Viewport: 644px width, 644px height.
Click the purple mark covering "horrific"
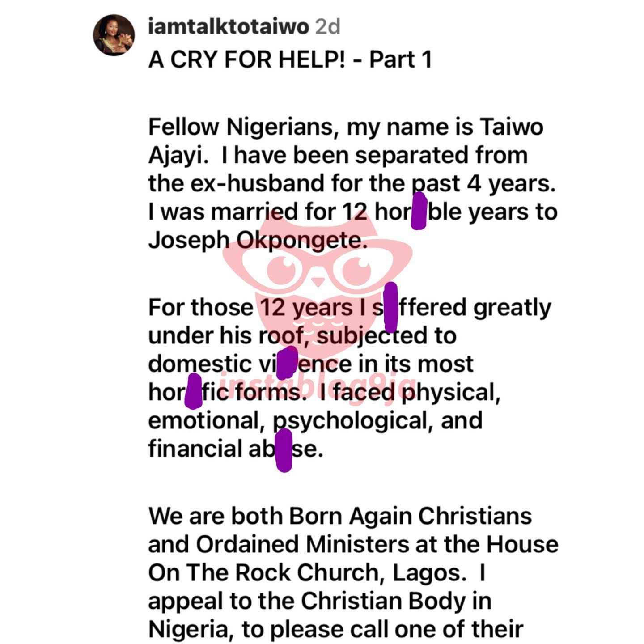tap(193, 392)
